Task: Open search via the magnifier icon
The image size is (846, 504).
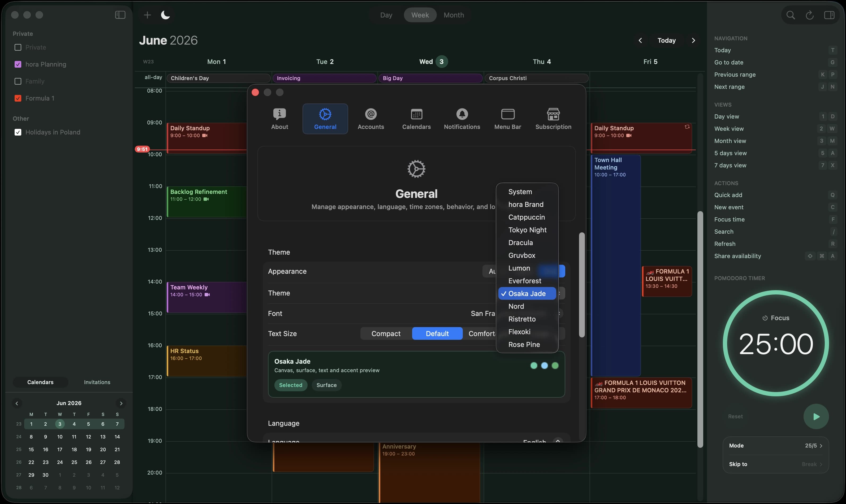Action: point(790,15)
